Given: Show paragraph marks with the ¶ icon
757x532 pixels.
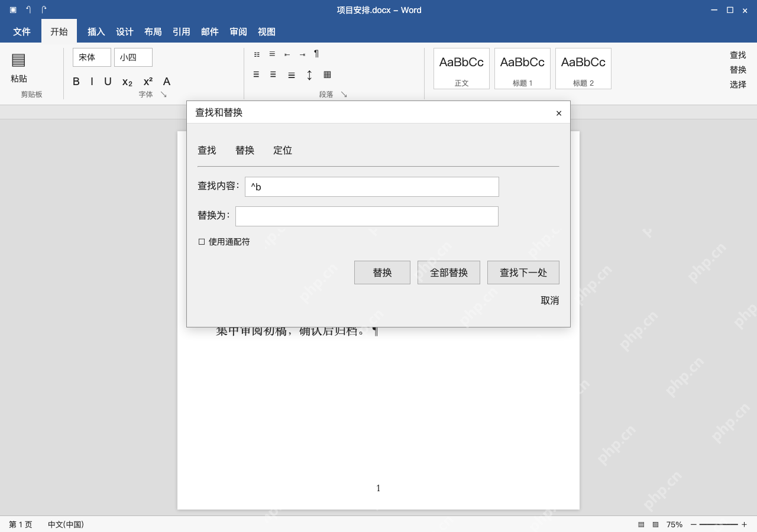Looking at the screenshot, I should pyautogui.click(x=316, y=54).
